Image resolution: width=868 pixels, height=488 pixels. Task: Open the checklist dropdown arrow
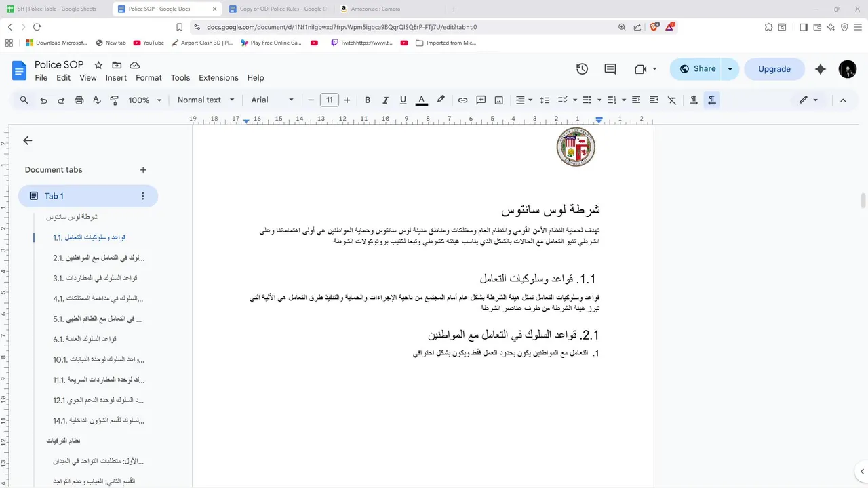574,100
